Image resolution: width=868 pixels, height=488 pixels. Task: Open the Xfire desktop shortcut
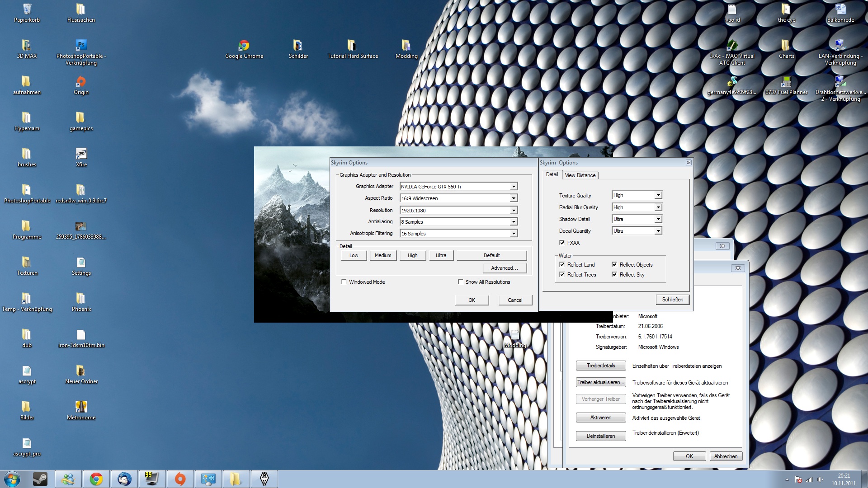(x=81, y=157)
